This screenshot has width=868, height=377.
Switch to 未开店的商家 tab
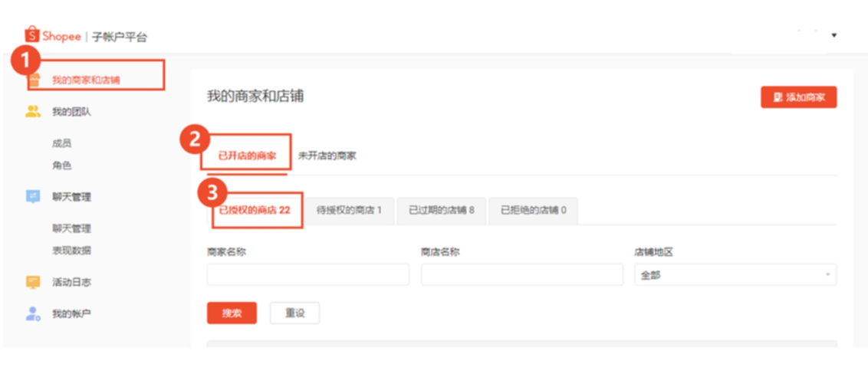coord(327,156)
